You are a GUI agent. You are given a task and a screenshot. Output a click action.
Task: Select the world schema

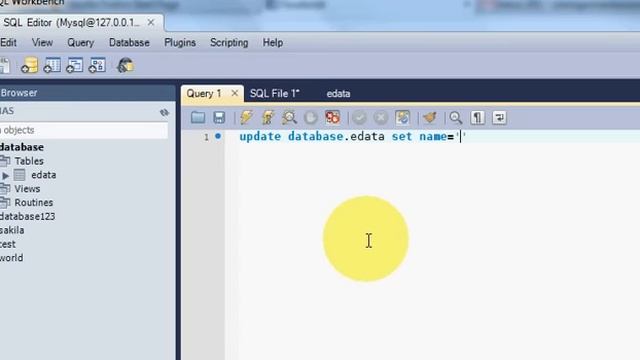tap(12, 258)
